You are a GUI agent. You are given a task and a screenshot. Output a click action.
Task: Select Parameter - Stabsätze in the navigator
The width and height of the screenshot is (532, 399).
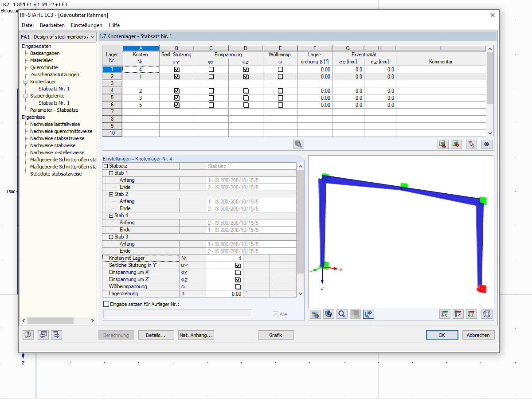click(54, 110)
